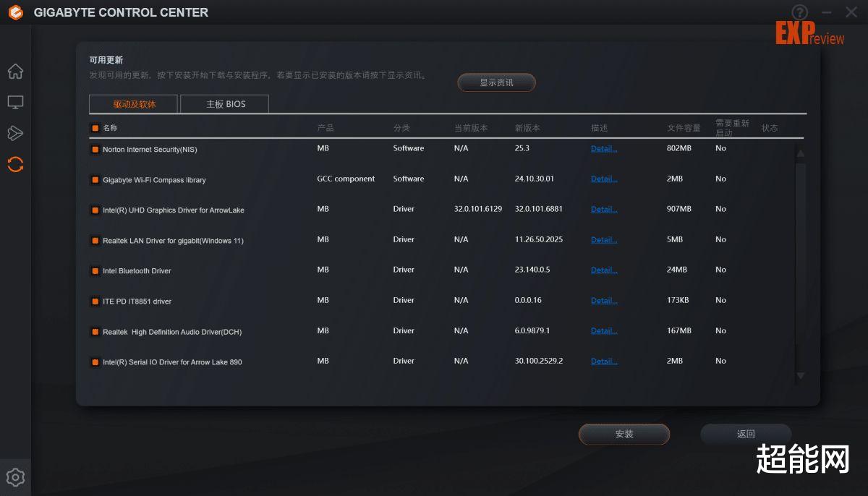Click the 显示资讯 button
Screen dimensions: 868x496
[496, 82]
